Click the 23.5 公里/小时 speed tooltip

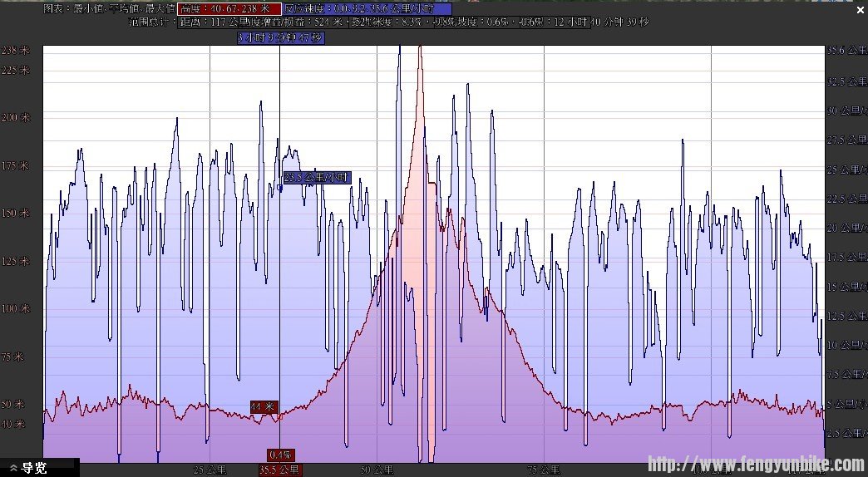point(317,178)
